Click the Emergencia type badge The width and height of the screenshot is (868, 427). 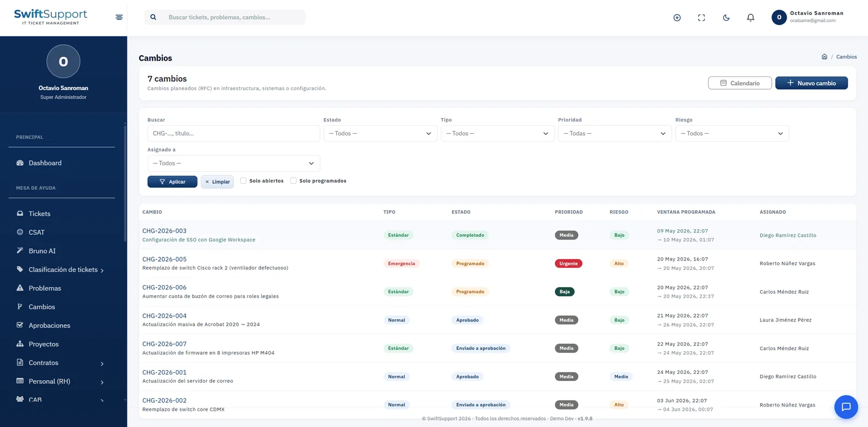coord(401,263)
